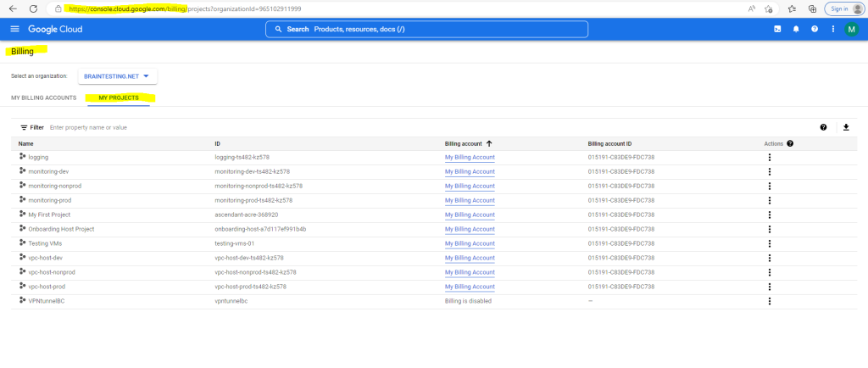Download the table as CSV icon
The height and width of the screenshot is (368, 868).
pyautogui.click(x=846, y=127)
